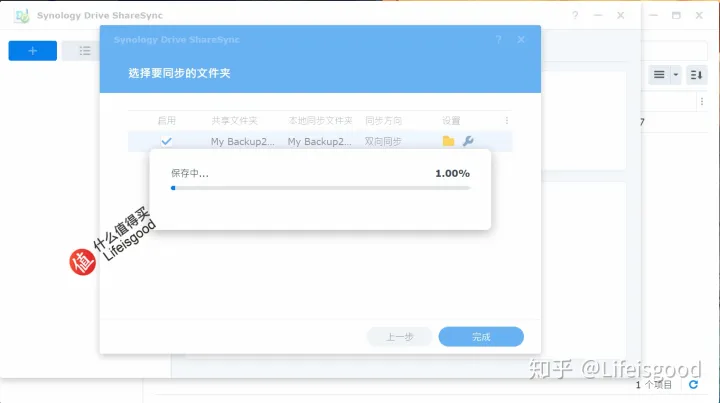Screen dimensions: 720x403
Task: Minimize the ShareSync main window
Action: coord(598,16)
